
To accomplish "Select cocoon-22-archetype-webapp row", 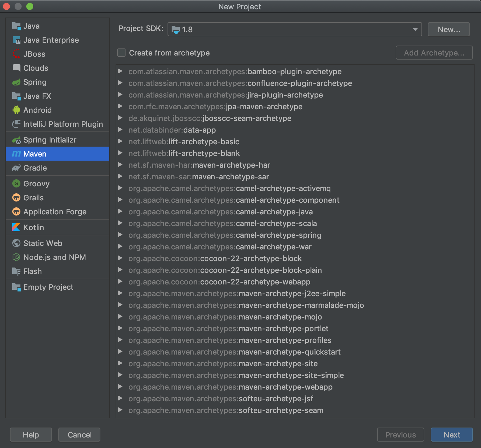I will pyautogui.click(x=295, y=282).
